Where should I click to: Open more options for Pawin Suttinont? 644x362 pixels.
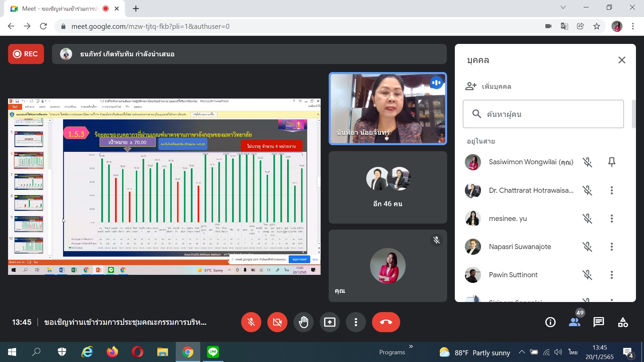(611, 275)
